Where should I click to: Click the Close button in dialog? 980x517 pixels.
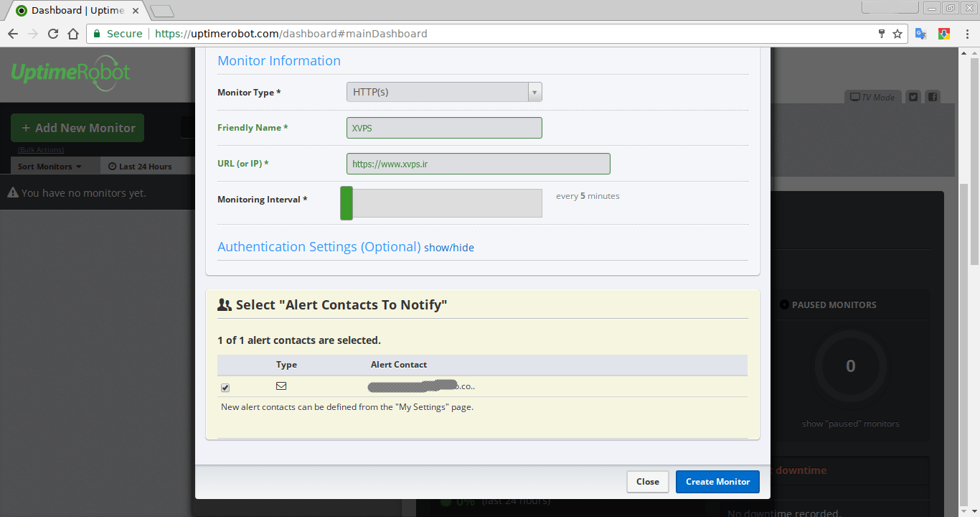pyautogui.click(x=648, y=482)
